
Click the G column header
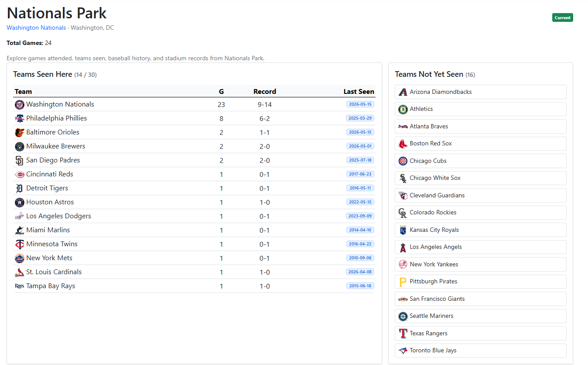(x=221, y=92)
